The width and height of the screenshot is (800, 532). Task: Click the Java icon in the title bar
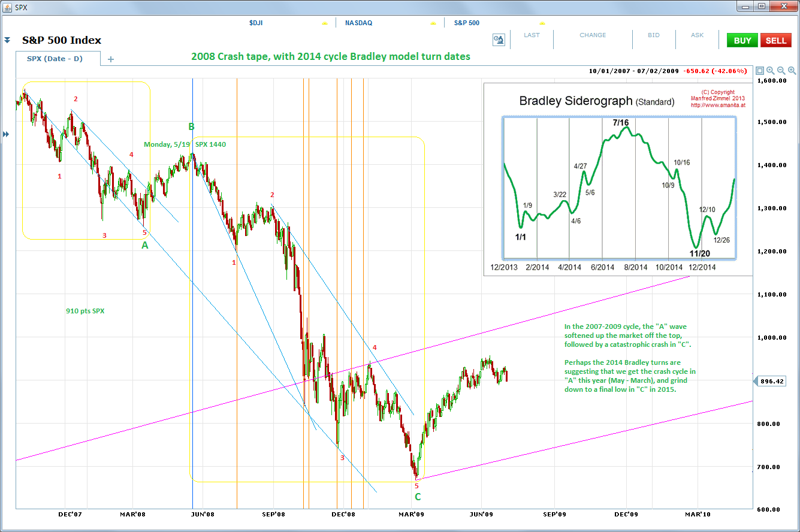pyautogui.click(x=8, y=7)
